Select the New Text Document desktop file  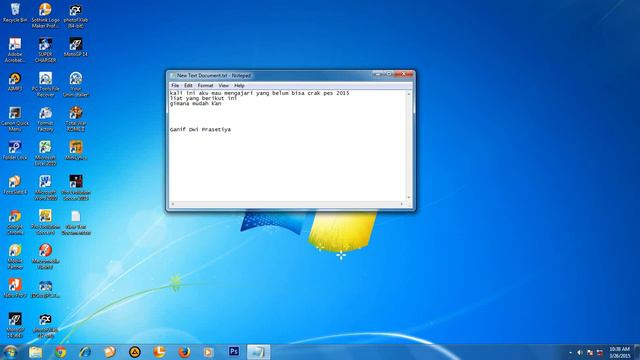76,222
